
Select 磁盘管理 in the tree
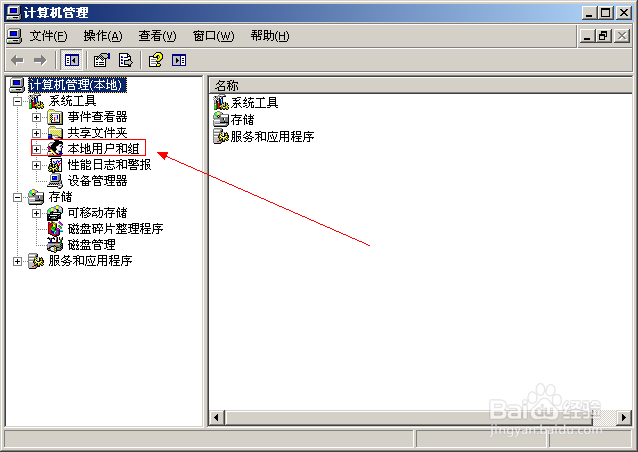(92, 245)
